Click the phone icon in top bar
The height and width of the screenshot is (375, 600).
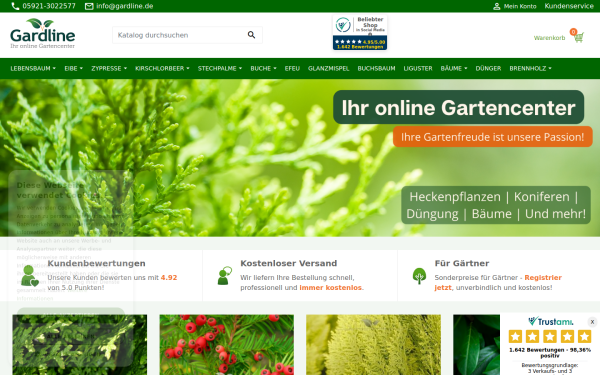(15, 6)
